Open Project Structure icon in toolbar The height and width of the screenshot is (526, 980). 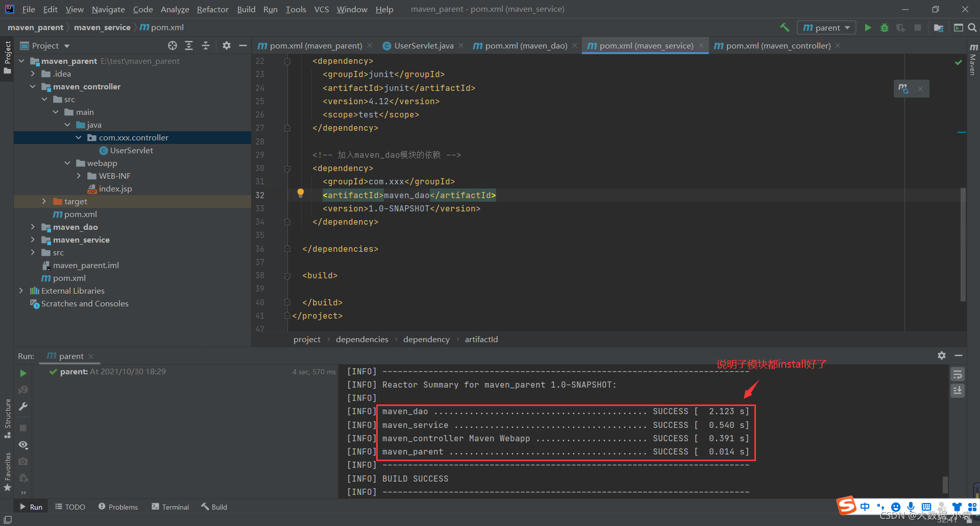[x=939, y=28]
